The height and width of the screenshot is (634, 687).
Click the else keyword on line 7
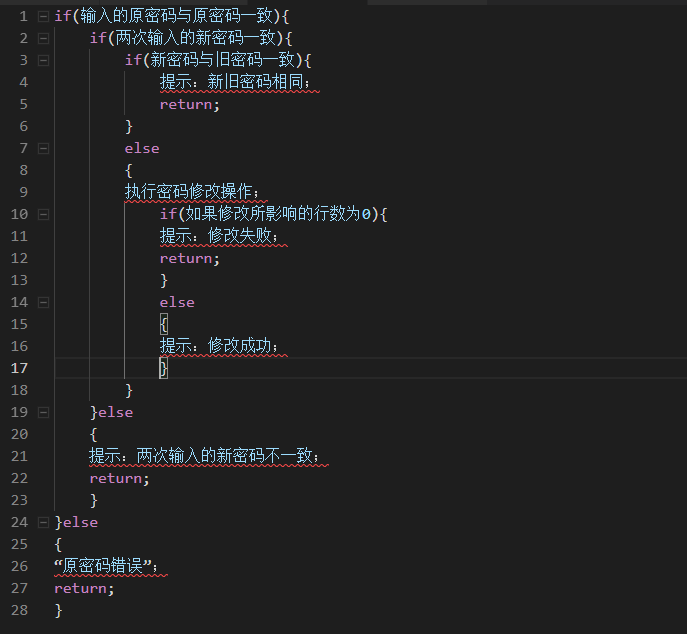click(x=142, y=149)
